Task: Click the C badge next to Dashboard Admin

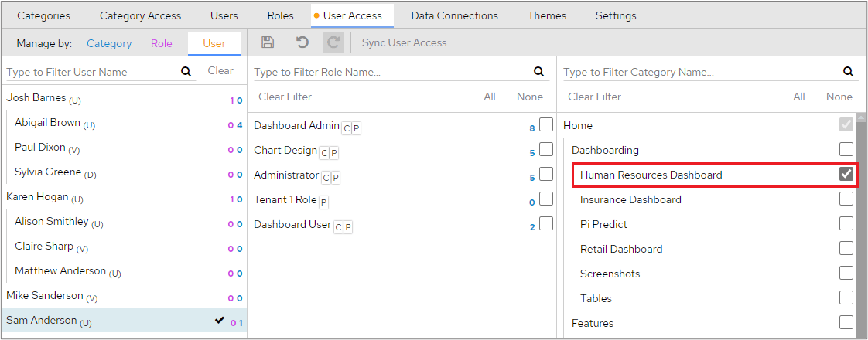Action: (347, 128)
